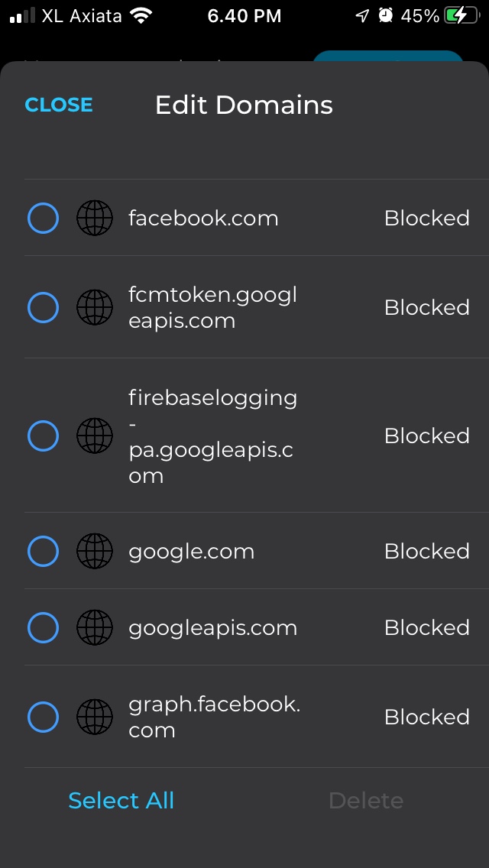Select the graph.facebook.com radio circle

(x=43, y=717)
